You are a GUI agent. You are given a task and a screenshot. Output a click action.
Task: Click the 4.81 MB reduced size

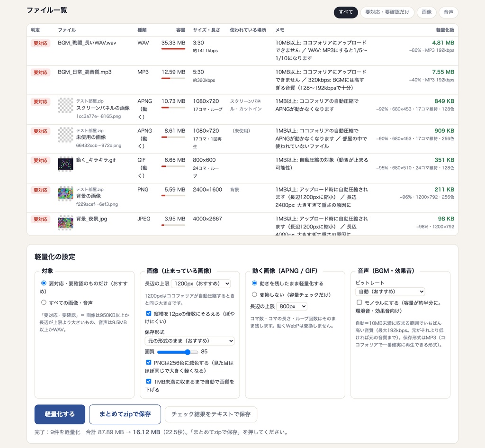(x=443, y=43)
